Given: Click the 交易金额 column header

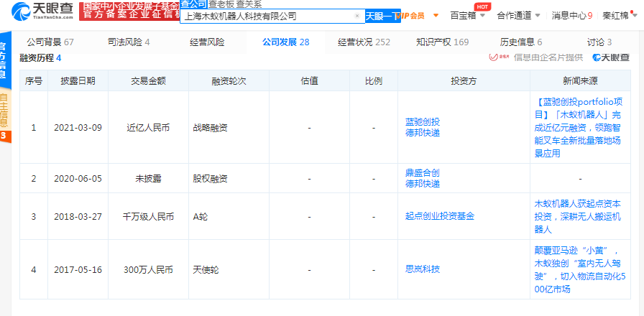Looking at the screenshot, I should (148, 81).
